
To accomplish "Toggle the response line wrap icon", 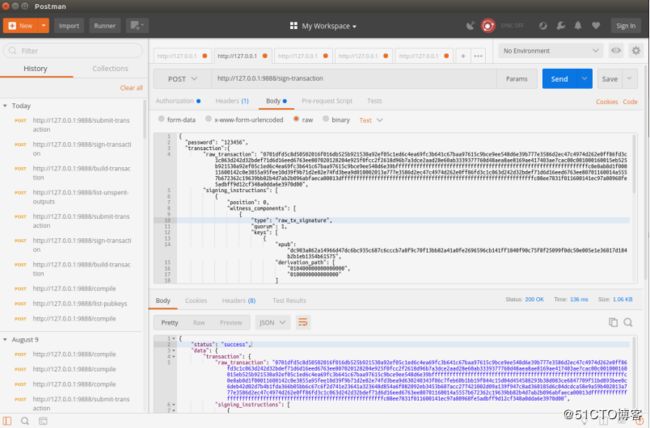I will [x=303, y=322].
